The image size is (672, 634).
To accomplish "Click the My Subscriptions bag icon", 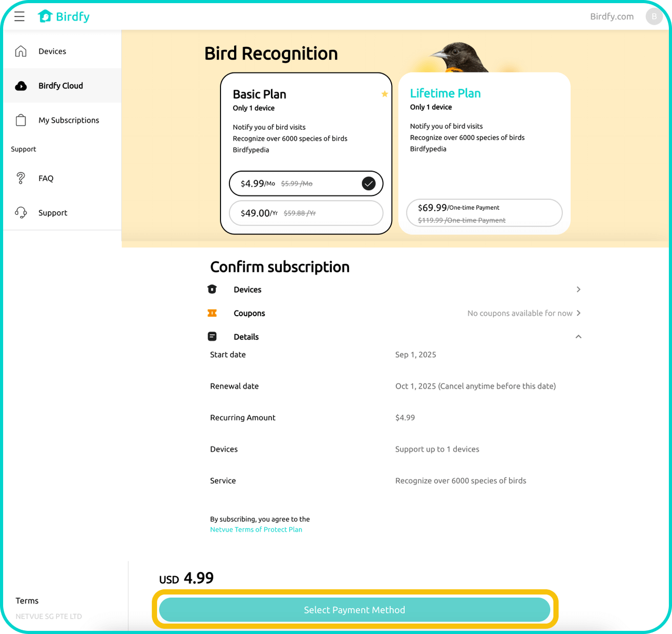I will click(21, 120).
